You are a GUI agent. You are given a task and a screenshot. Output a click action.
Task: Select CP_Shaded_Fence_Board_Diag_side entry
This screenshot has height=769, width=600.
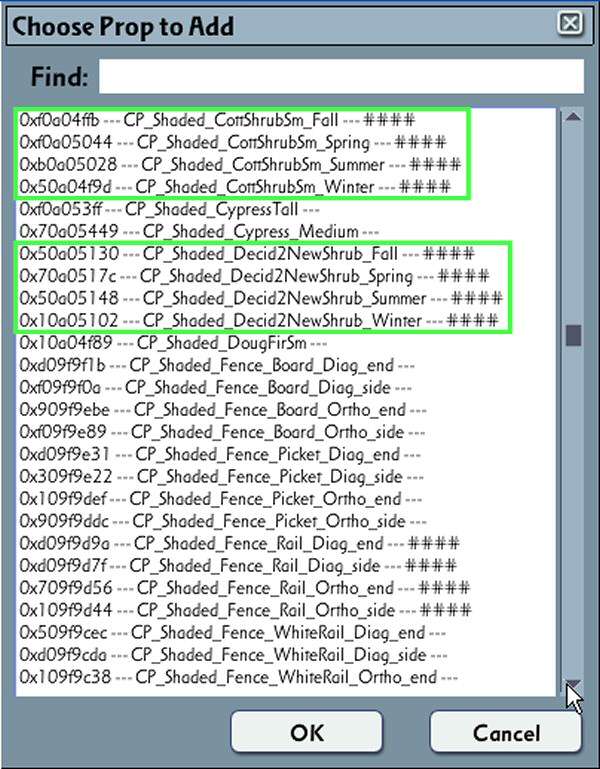pyautogui.click(x=215, y=387)
